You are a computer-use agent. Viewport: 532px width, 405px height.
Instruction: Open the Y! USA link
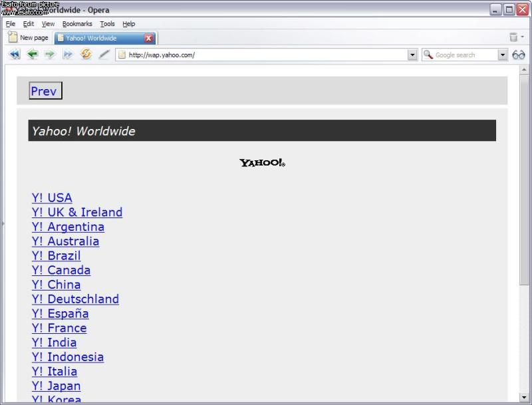tap(52, 198)
